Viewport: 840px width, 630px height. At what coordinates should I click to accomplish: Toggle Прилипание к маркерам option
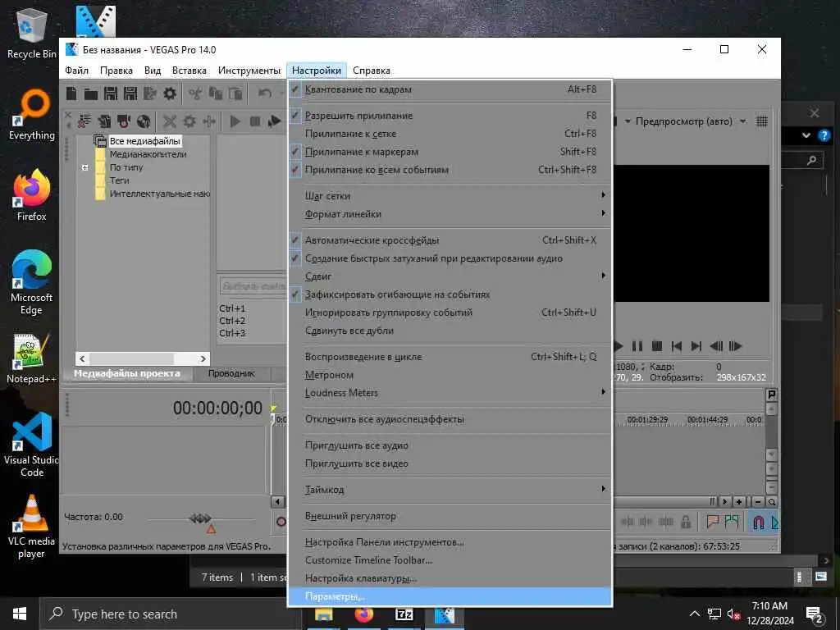450,152
